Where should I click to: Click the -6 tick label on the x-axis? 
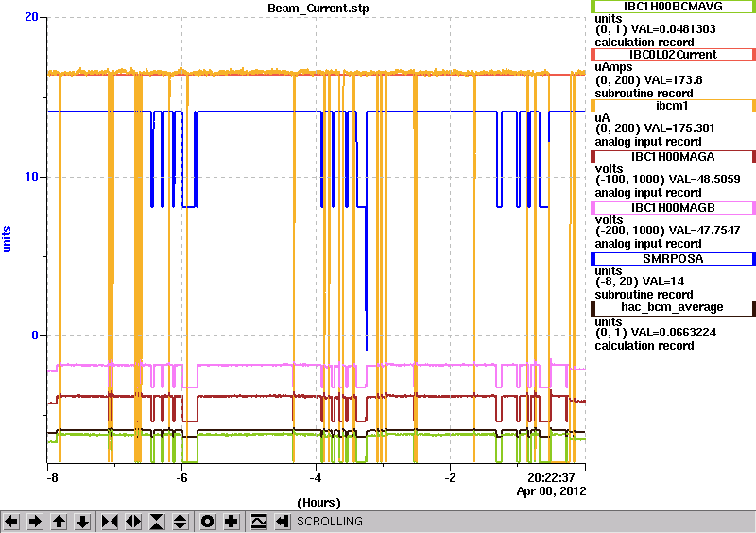181,478
